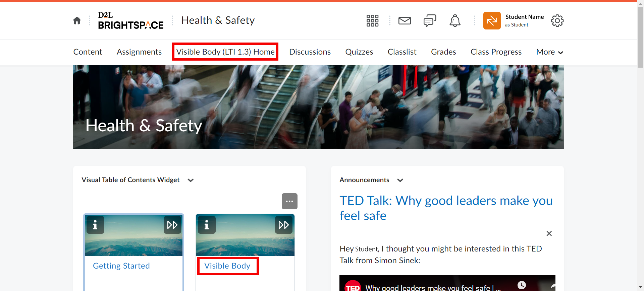Screen dimensions: 644x291
Task: Click the TED logo in the video
Action: 353,286
